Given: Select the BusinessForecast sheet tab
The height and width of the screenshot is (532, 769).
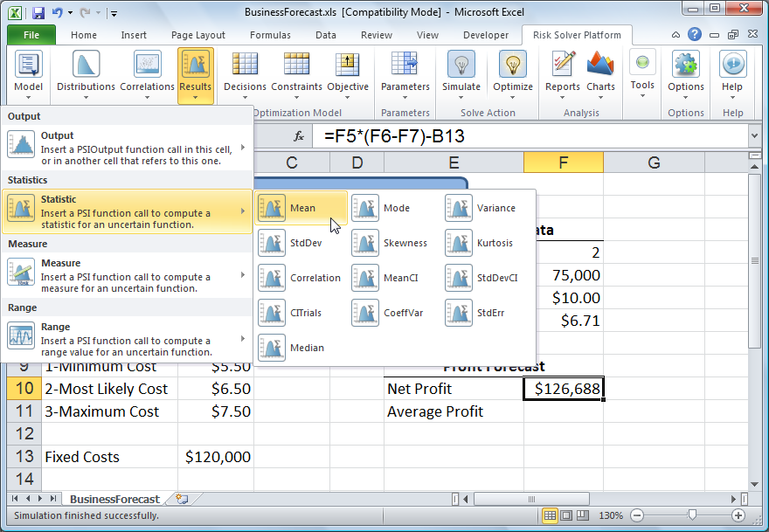Looking at the screenshot, I should point(114,499).
